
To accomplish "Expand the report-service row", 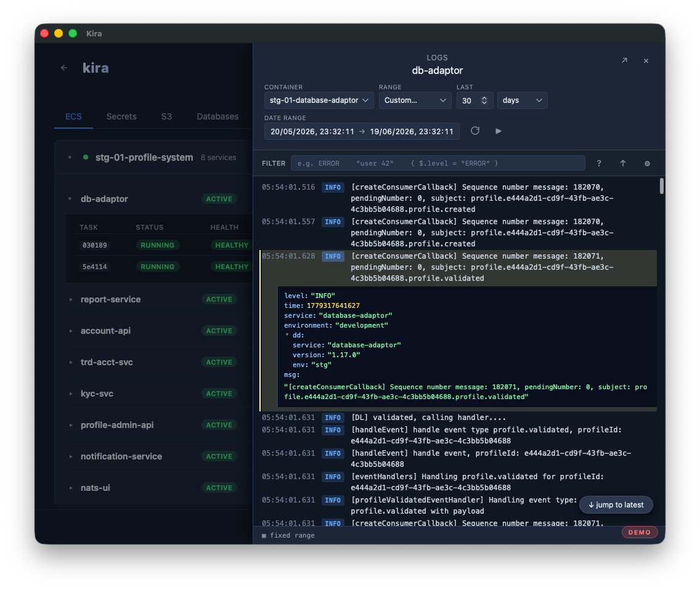I will (71, 299).
